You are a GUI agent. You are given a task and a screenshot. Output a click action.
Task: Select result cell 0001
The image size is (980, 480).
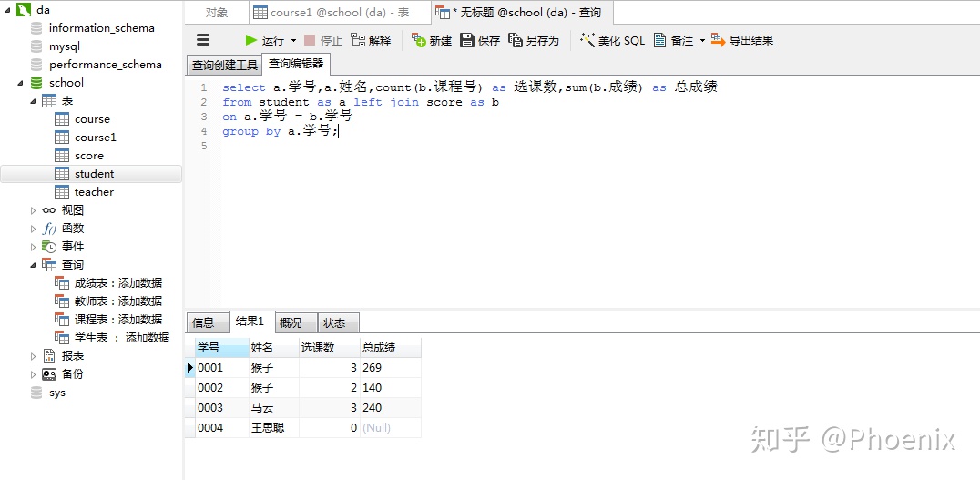coord(222,368)
